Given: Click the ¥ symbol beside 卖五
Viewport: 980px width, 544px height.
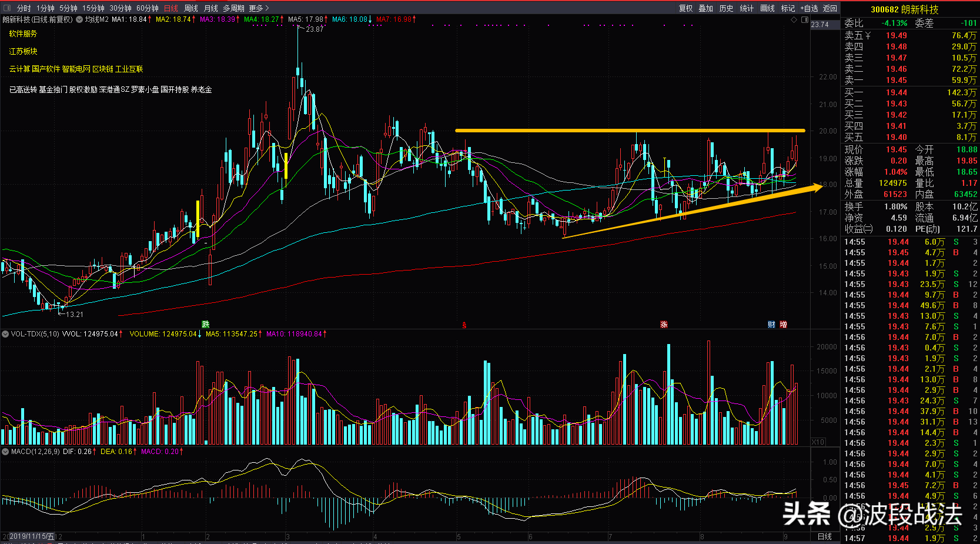Looking at the screenshot, I should (x=868, y=36).
